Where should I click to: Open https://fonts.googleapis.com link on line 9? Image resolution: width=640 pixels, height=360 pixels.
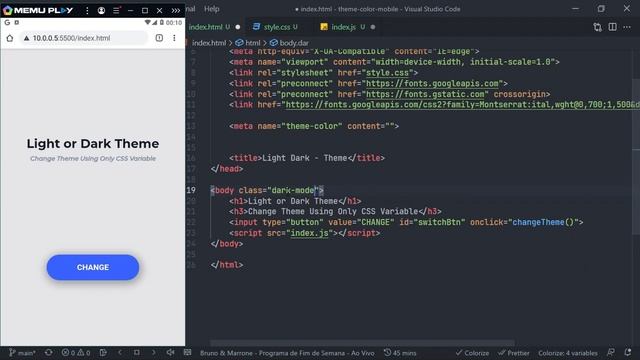click(432, 83)
